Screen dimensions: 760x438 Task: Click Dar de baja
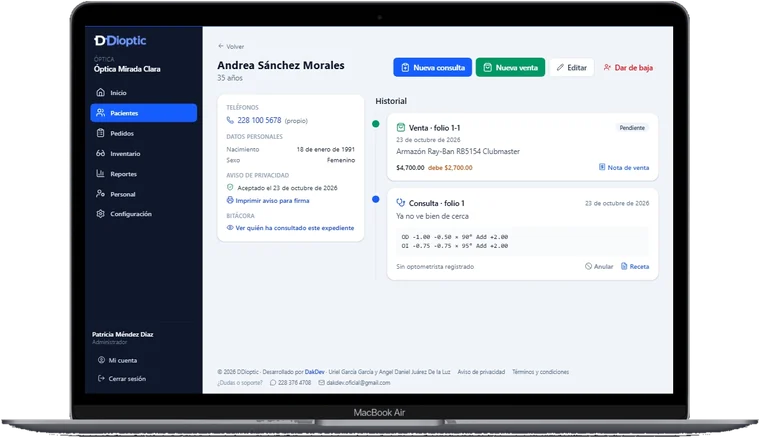pos(628,68)
